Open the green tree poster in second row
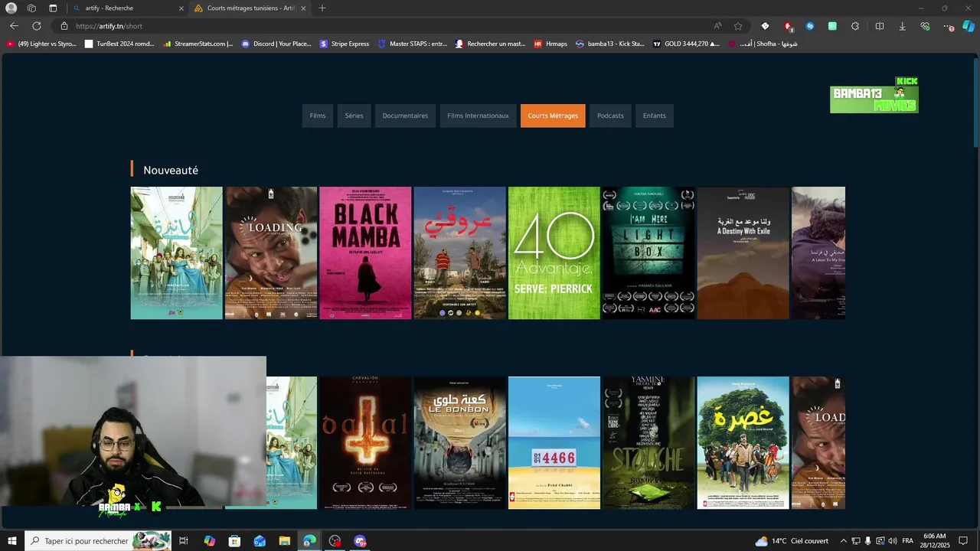Screen dimensions: 980x551 pyautogui.click(x=743, y=442)
